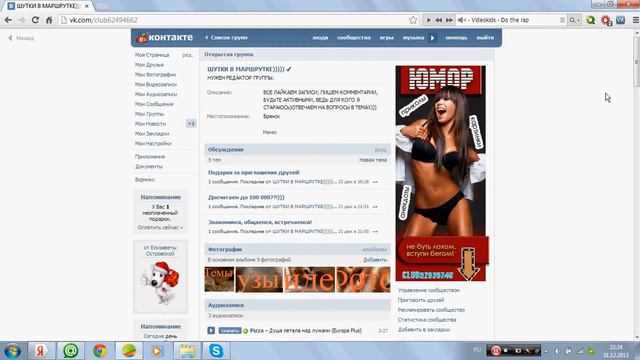
Task: Open 'сообщества' in the top menu
Action: click(354, 38)
